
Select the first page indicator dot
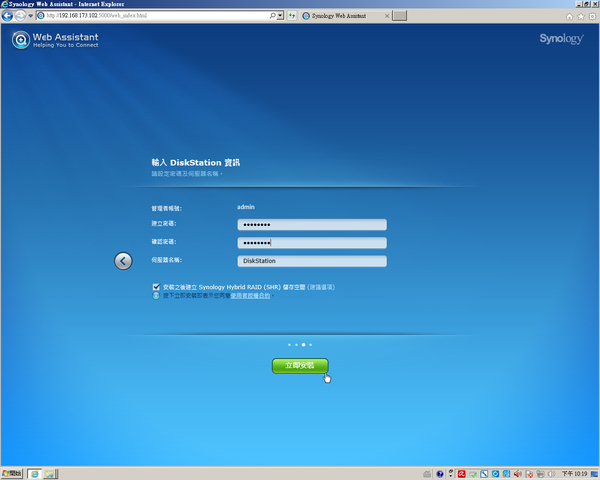pyautogui.click(x=289, y=345)
